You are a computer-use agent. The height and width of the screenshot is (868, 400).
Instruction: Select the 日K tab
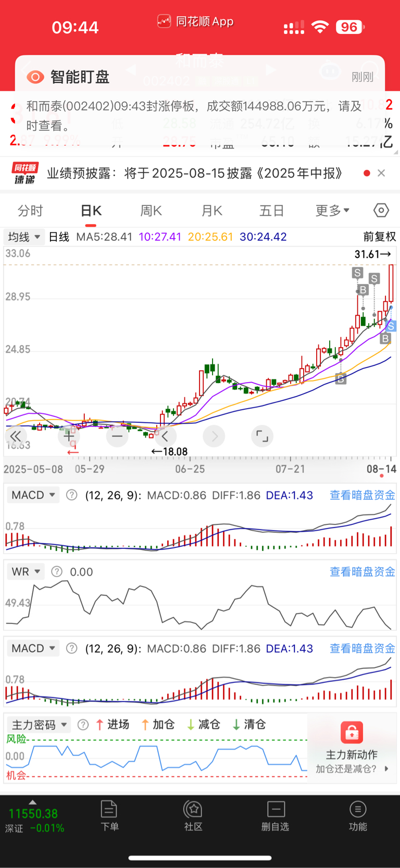click(91, 211)
